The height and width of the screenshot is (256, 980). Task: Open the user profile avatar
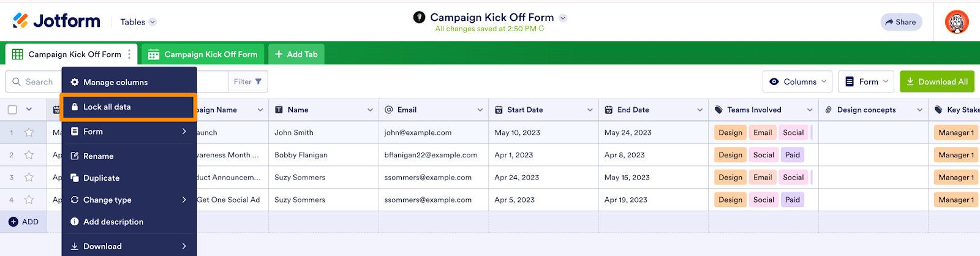(x=957, y=22)
